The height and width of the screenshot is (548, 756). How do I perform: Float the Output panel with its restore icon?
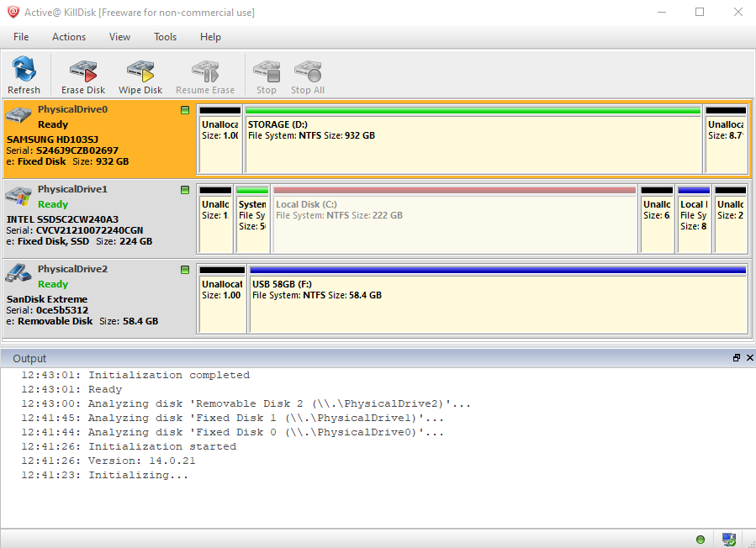[x=736, y=357]
